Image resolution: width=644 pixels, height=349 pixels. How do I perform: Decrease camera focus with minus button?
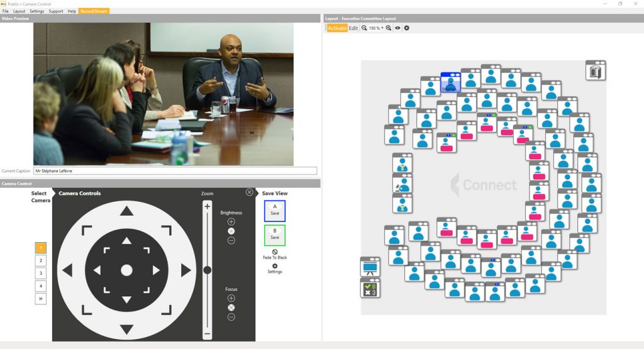[x=231, y=317]
